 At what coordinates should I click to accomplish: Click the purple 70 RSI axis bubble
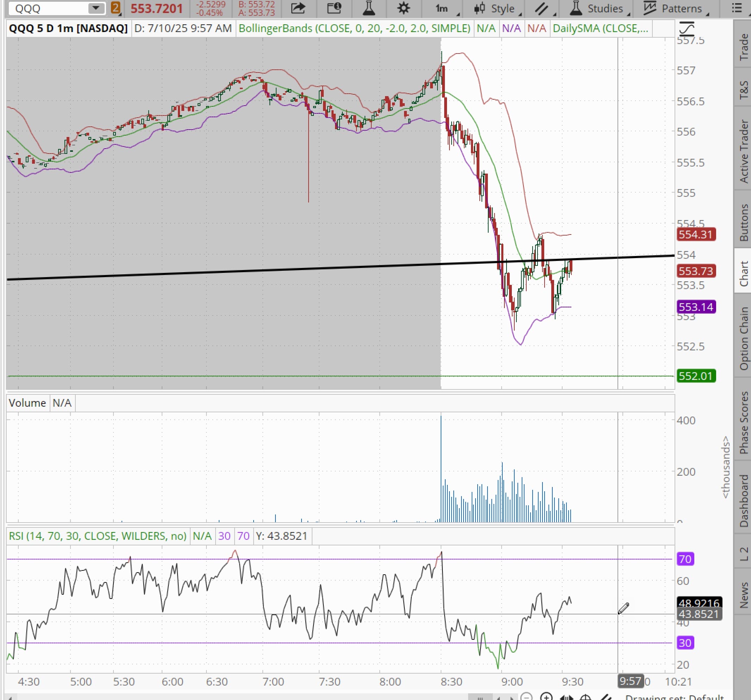[x=685, y=559]
